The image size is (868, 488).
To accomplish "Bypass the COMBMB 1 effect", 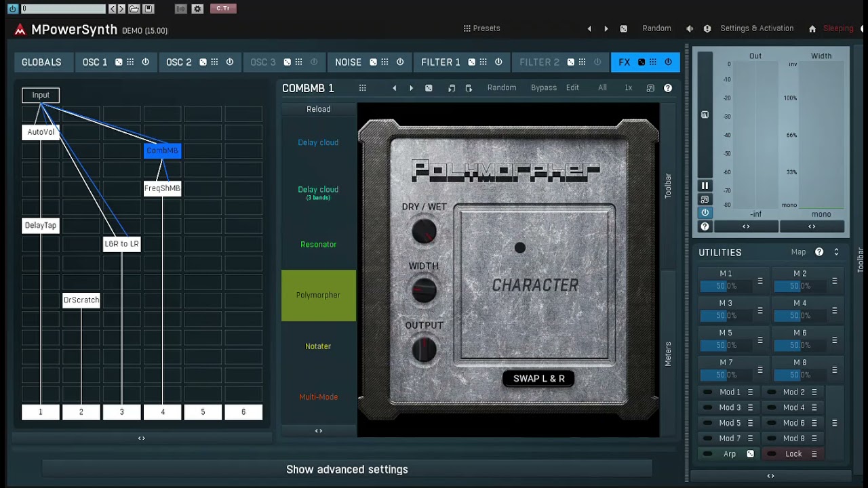I will (544, 88).
